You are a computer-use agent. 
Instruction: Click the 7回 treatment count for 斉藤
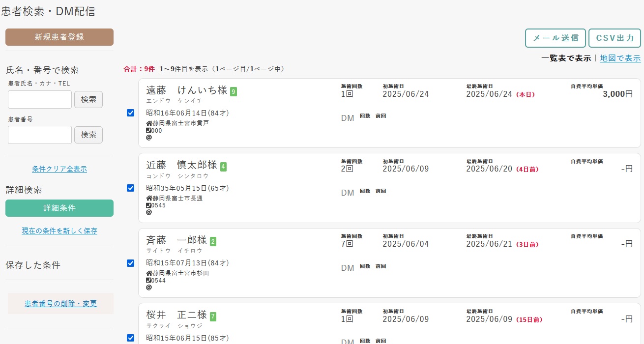pos(347,244)
